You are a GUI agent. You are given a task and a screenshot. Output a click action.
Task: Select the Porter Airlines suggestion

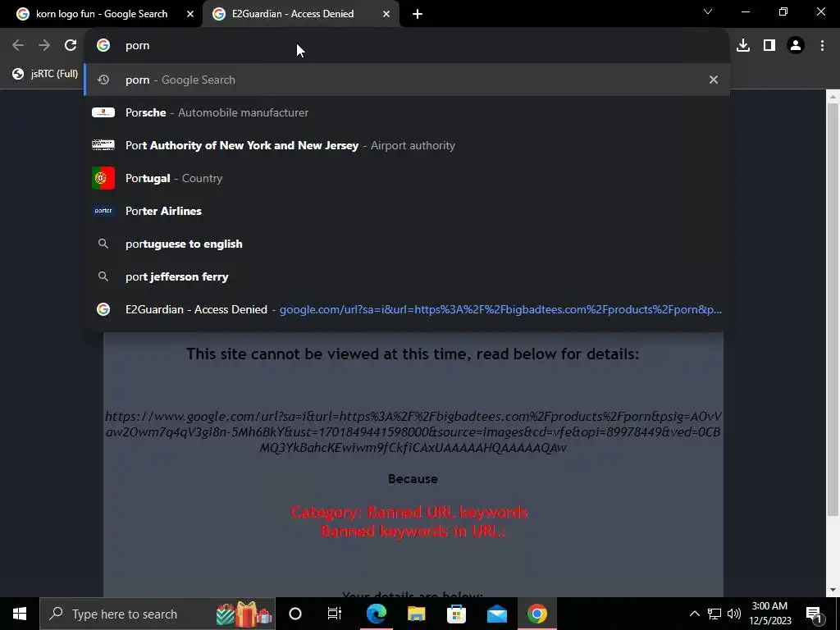coord(407,211)
